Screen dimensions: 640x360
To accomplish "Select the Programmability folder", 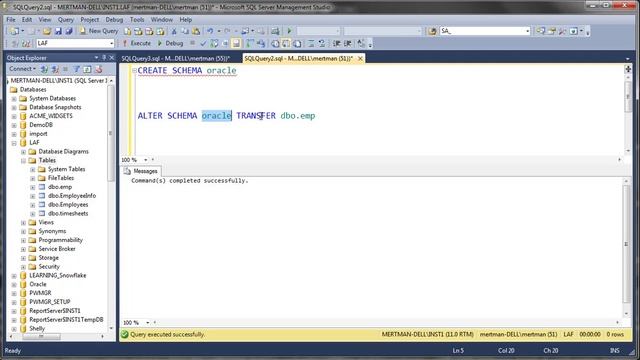I will tap(60, 240).
